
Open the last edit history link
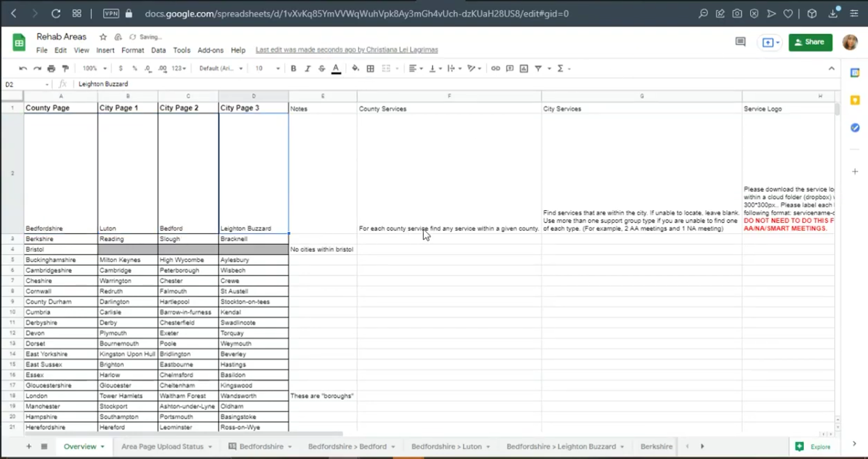click(x=346, y=50)
